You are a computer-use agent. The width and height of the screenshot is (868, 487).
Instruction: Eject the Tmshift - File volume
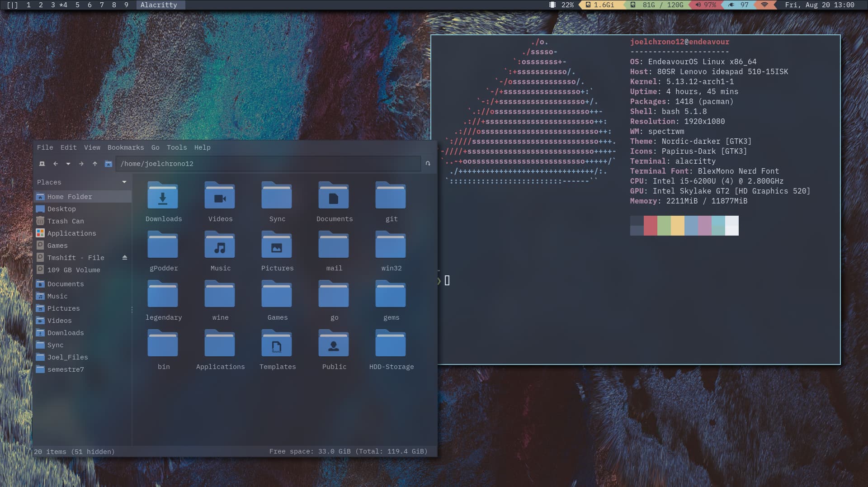(x=125, y=258)
